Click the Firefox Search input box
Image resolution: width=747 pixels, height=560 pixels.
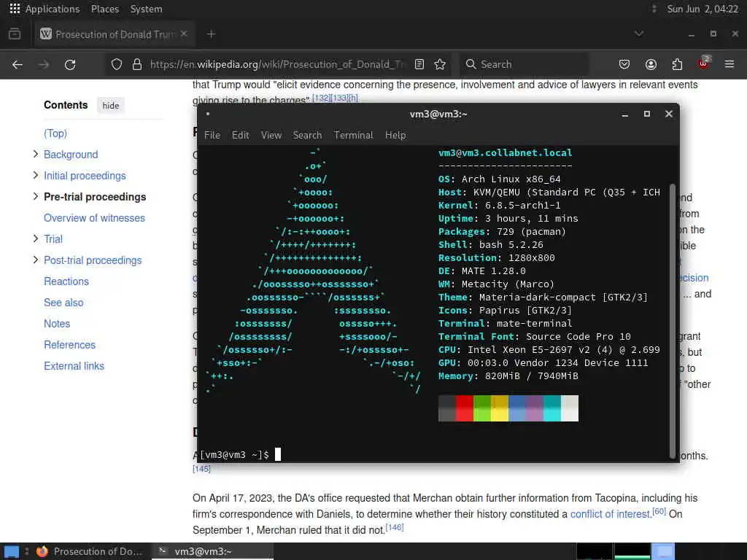tap(524, 64)
